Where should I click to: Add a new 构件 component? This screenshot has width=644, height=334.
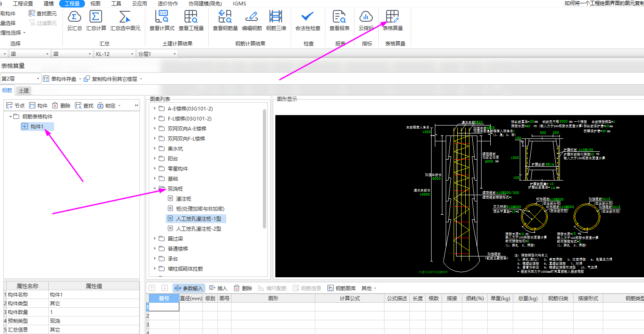tap(38, 105)
